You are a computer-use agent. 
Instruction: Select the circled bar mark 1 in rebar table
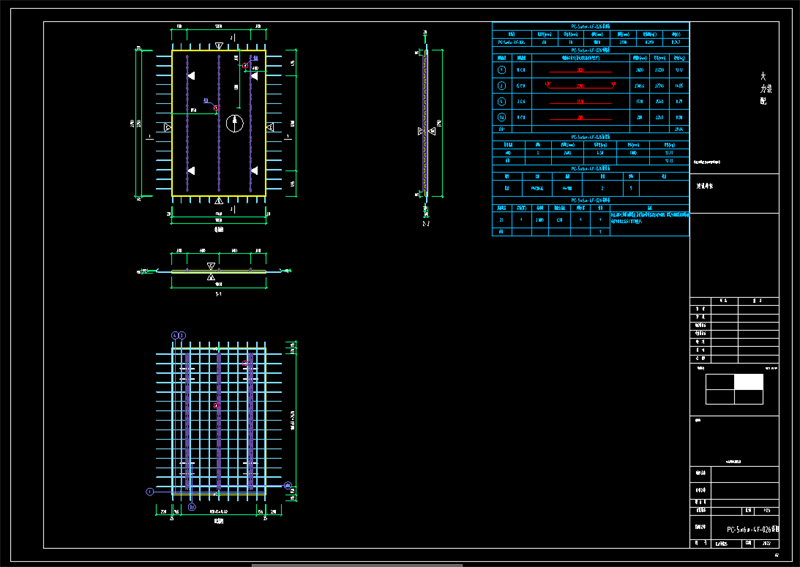pyautogui.click(x=502, y=70)
